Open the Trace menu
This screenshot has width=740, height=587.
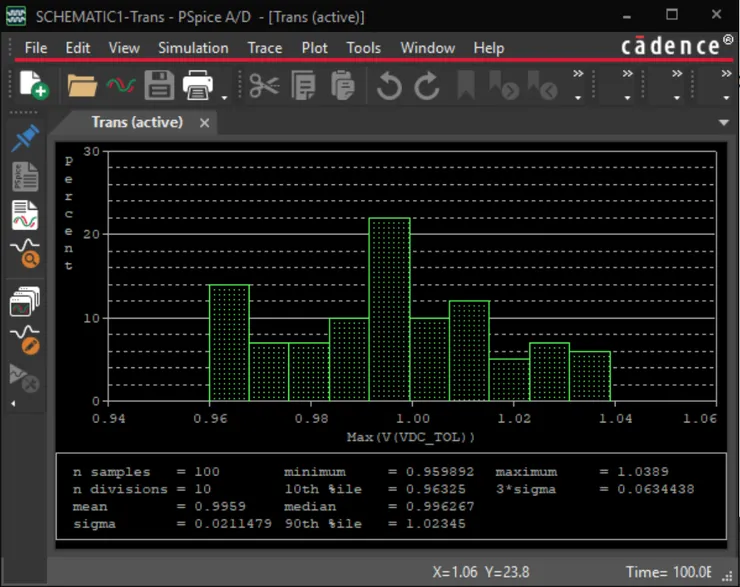point(265,48)
